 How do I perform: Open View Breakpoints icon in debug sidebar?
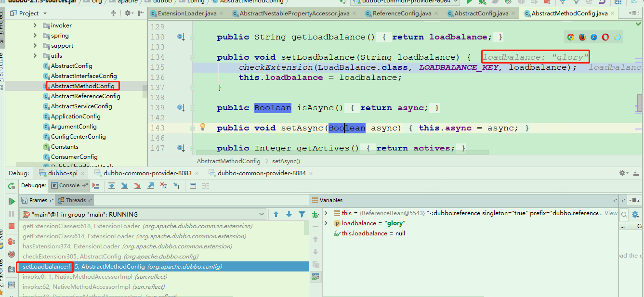pos(12,242)
